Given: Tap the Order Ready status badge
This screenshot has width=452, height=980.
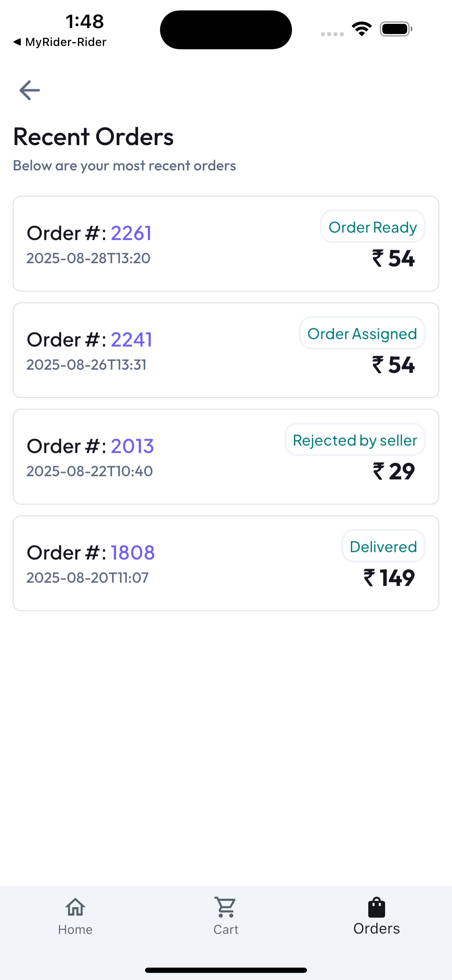Looking at the screenshot, I should pos(372,227).
